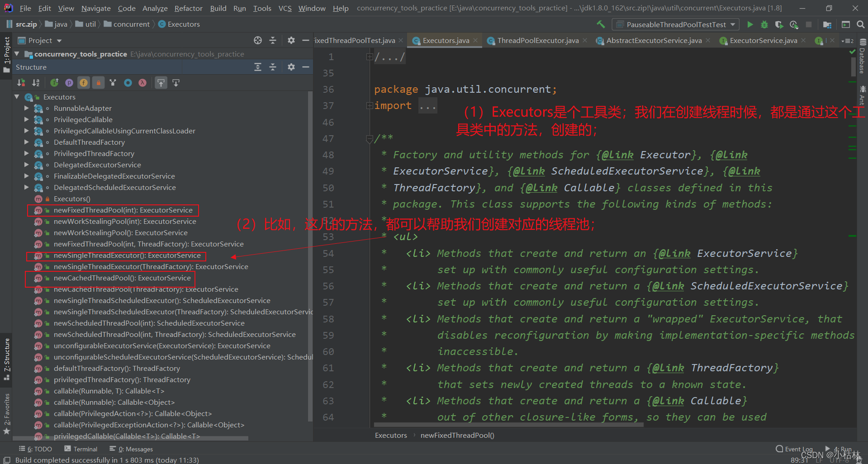Expand the DefaultThreadFactory tree node
The width and height of the screenshot is (868, 464).
coord(26,142)
